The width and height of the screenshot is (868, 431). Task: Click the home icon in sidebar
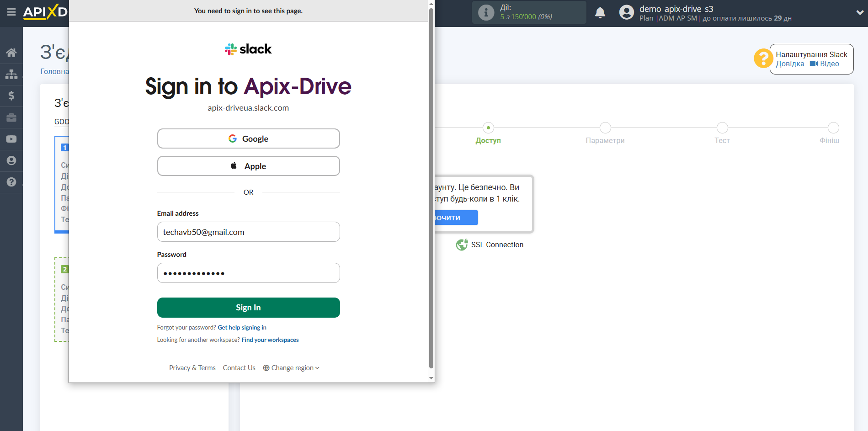point(11,53)
